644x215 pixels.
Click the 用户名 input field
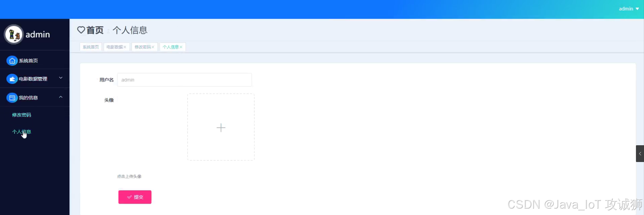(185, 80)
